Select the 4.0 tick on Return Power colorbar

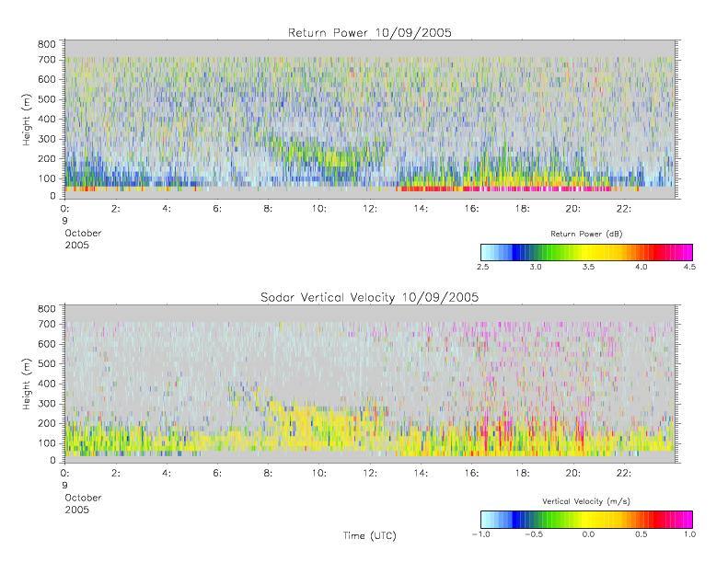[641, 267]
